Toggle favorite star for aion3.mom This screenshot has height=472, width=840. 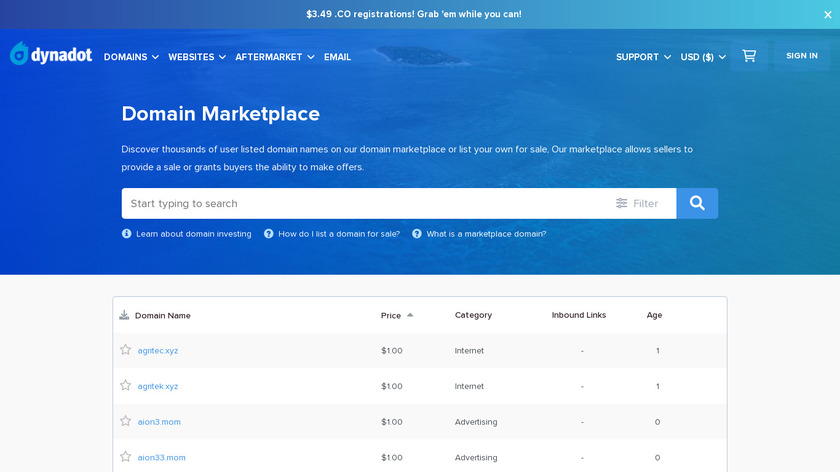[125, 421]
